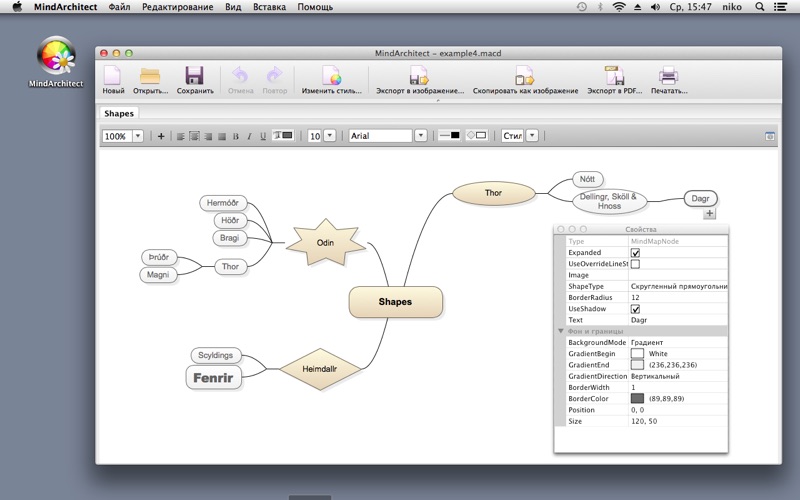This screenshot has width=800, height=500.
Task: Edit the Size value 120, 50
Action: [678, 421]
